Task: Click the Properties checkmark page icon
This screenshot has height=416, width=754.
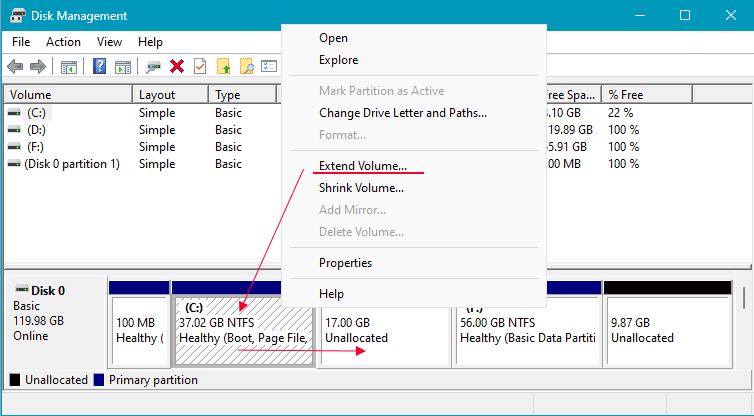Action: point(200,66)
